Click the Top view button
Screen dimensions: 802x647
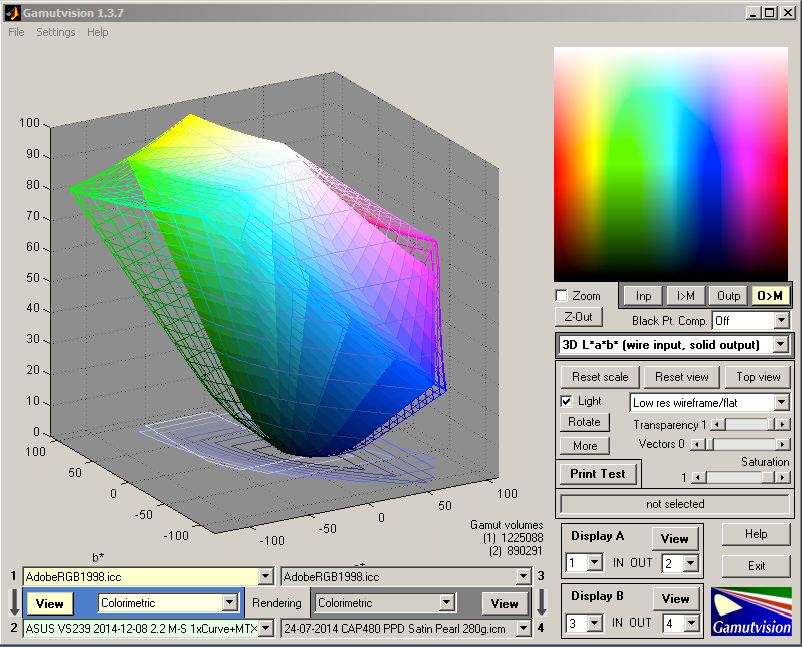tap(758, 377)
